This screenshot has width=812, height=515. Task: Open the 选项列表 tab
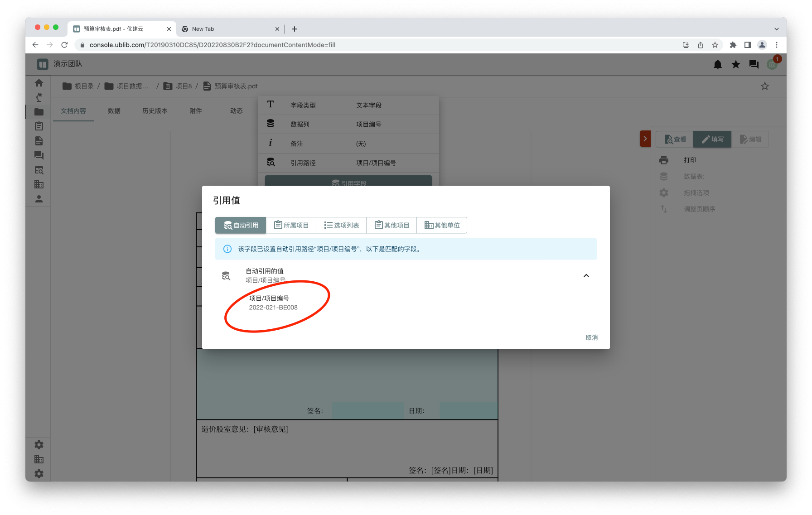341,226
